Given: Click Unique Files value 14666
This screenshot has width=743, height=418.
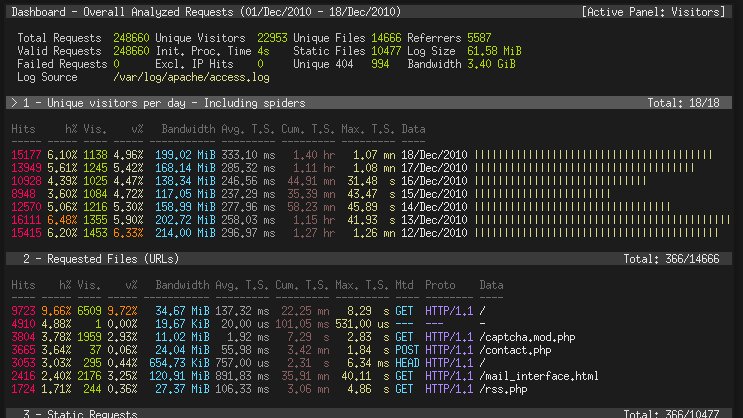Looking at the screenshot, I should [386, 38].
